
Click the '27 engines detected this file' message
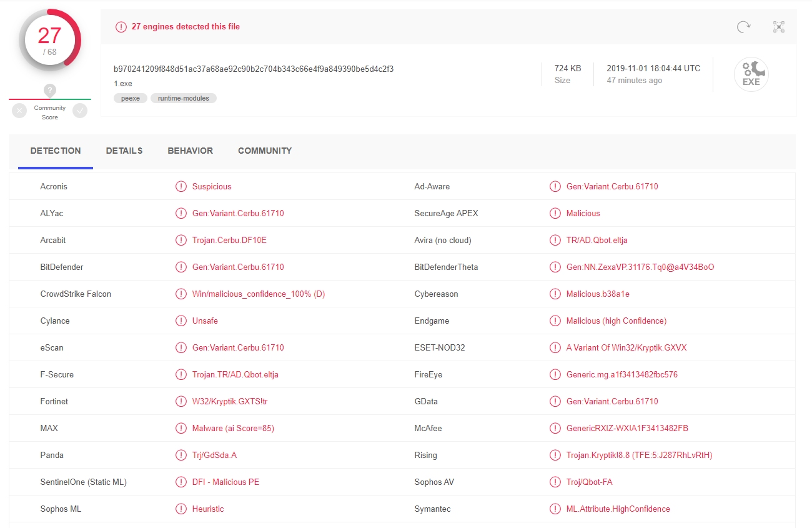[x=186, y=27]
